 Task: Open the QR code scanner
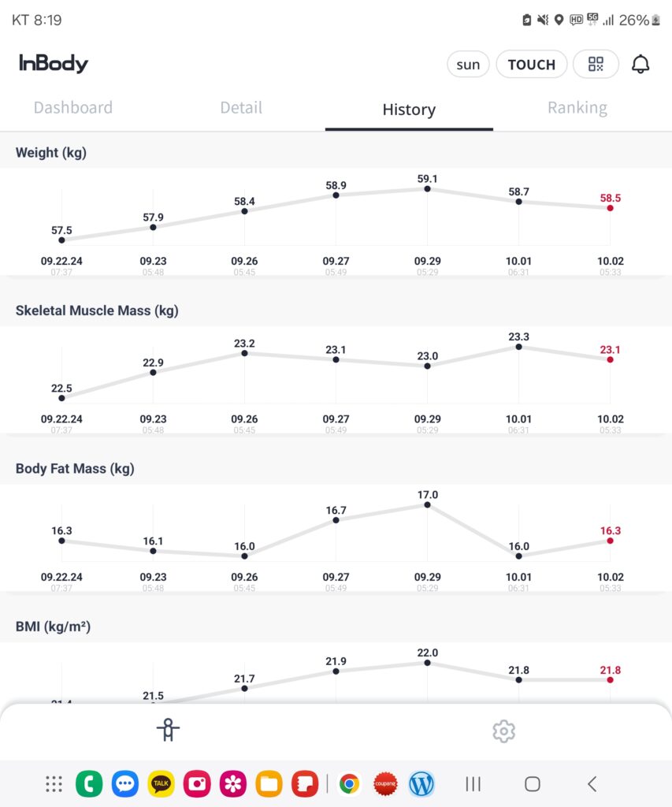tap(596, 65)
